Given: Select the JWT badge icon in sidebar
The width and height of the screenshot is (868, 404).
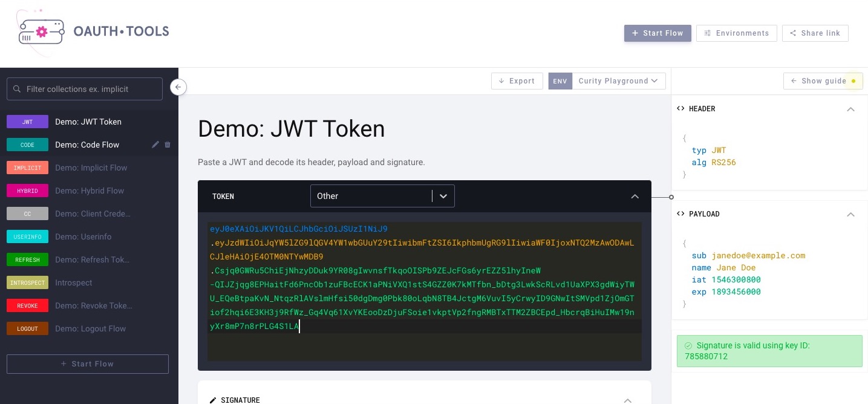Looking at the screenshot, I should click(27, 122).
